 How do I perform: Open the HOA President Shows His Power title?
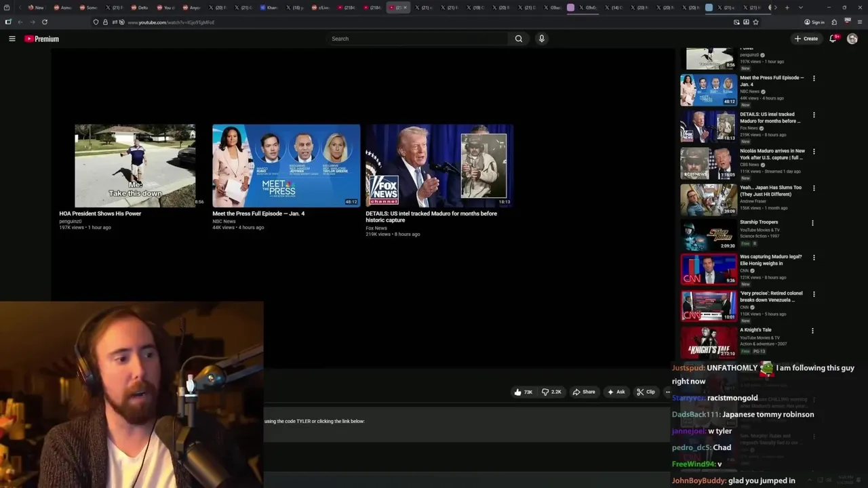[x=100, y=213]
